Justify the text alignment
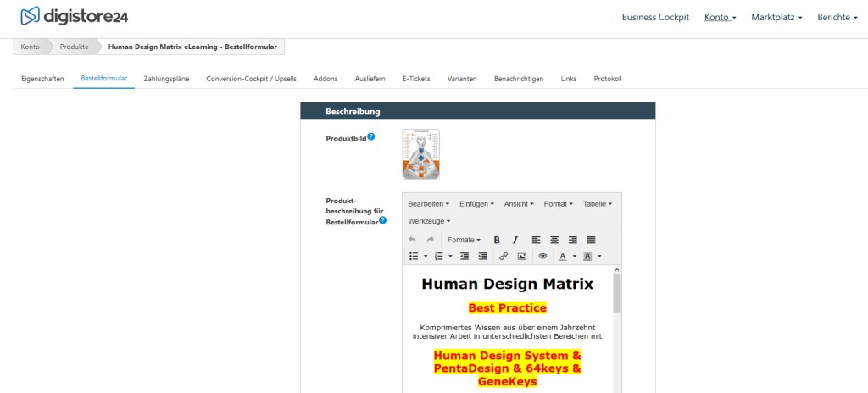 click(591, 240)
